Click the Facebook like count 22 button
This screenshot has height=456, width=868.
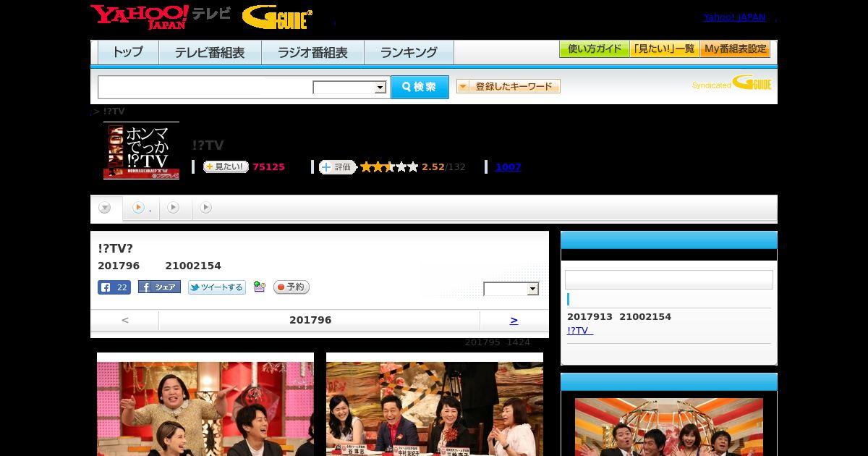pos(114,287)
